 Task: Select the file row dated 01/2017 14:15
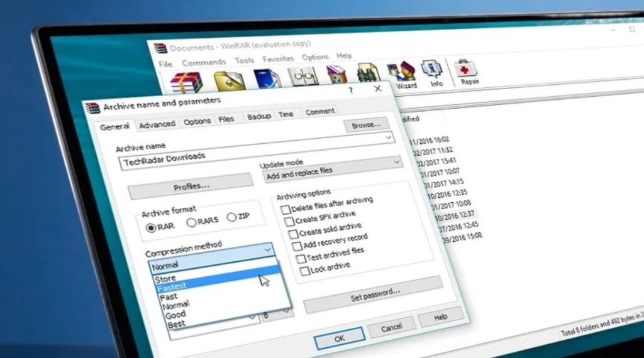pyautogui.click(x=443, y=183)
